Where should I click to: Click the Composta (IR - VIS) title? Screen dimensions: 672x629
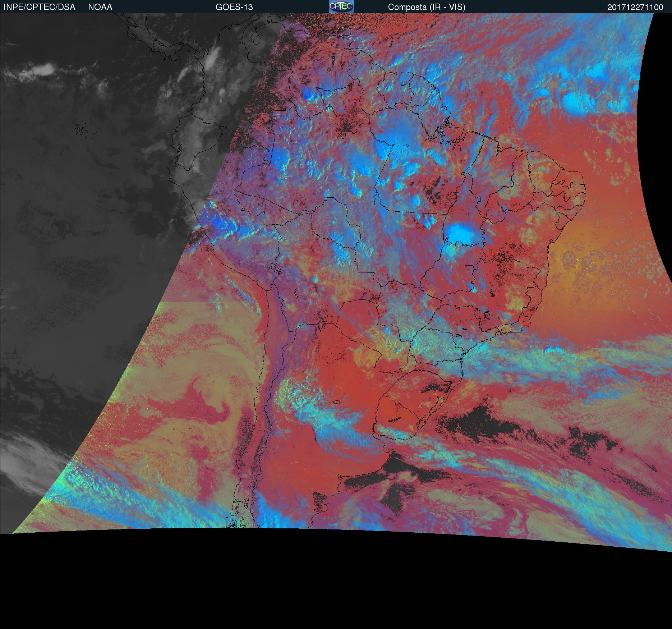427,7
